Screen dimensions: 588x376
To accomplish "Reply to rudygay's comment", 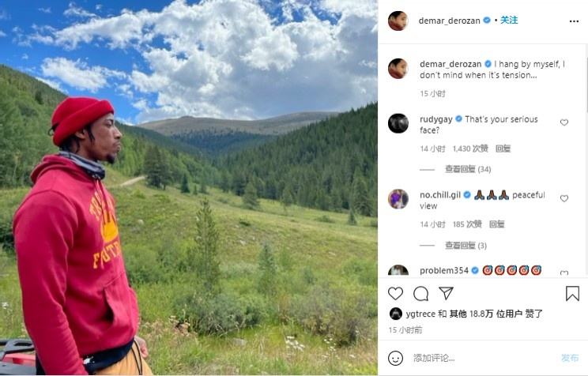I will pos(503,149).
